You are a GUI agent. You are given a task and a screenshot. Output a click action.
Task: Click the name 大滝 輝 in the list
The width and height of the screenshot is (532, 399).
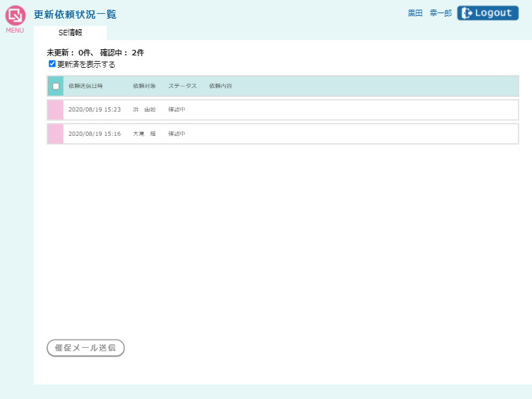click(144, 134)
